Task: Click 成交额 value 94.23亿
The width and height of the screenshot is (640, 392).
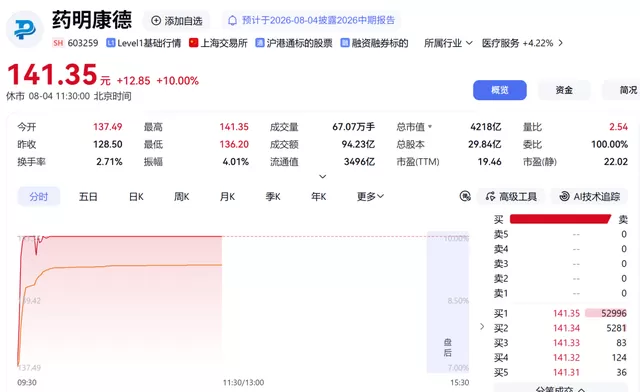Action: click(358, 145)
